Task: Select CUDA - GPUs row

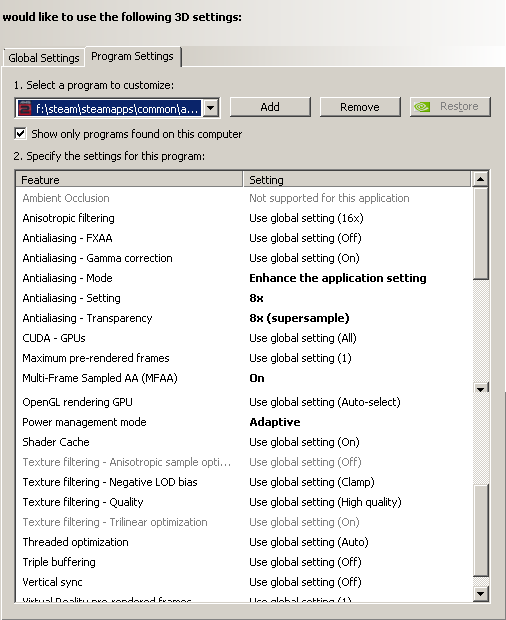Action: pos(244,338)
